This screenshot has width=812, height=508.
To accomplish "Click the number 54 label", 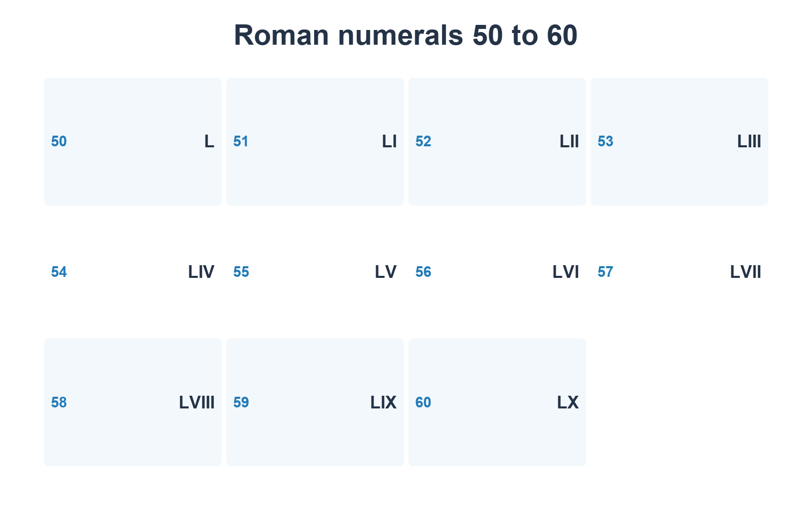I will [59, 272].
